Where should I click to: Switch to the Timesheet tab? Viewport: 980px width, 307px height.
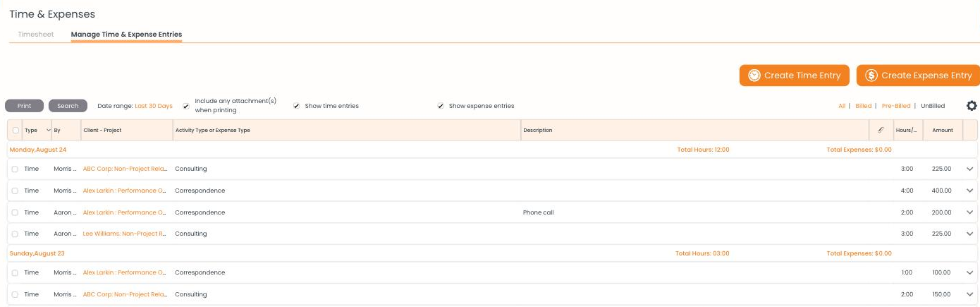click(36, 34)
